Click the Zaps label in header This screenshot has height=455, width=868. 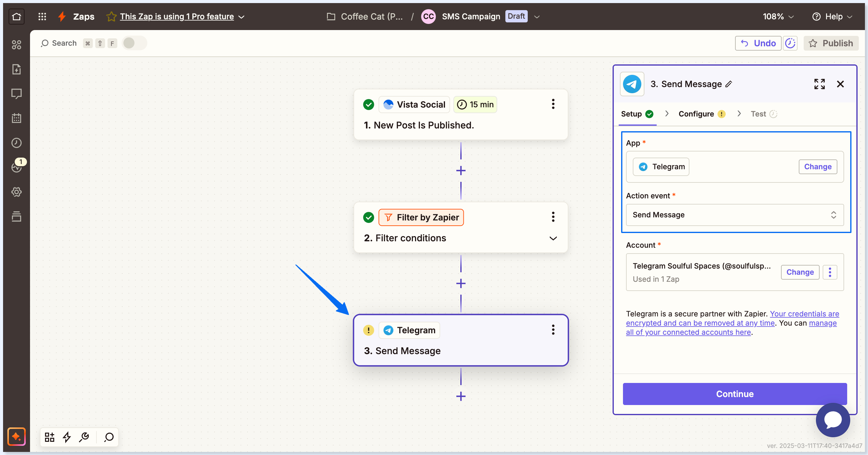(x=84, y=17)
